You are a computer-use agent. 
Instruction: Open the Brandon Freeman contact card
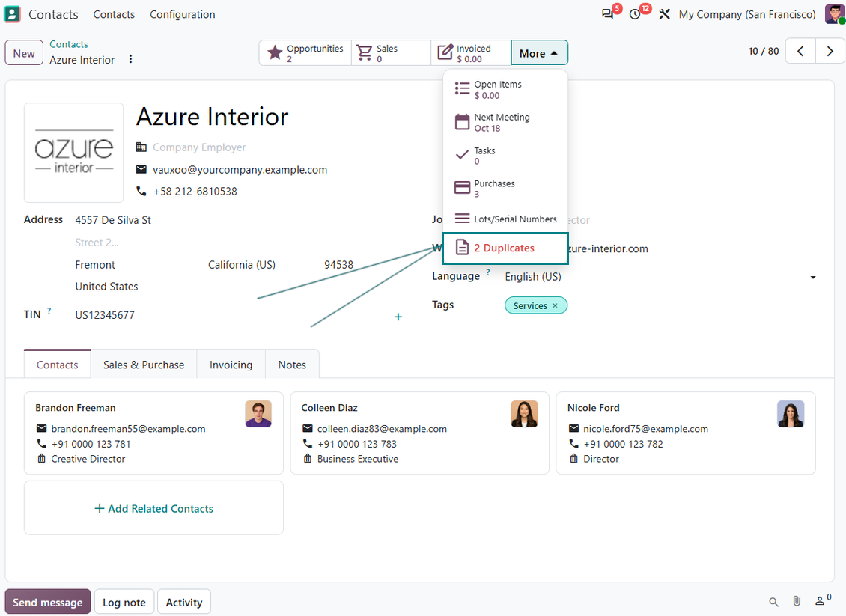click(x=153, y=433)
